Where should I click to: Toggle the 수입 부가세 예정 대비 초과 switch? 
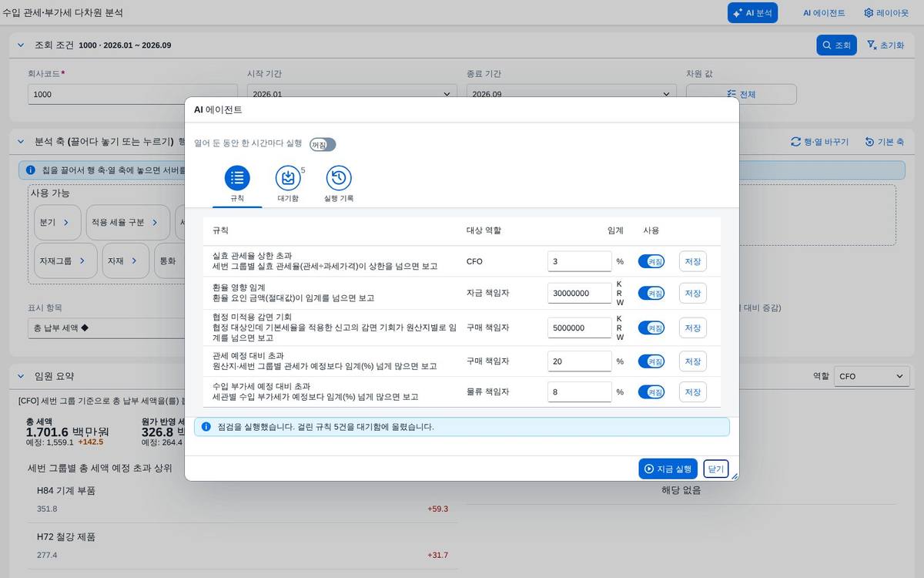pyautogui.click(x=651, y=391)
